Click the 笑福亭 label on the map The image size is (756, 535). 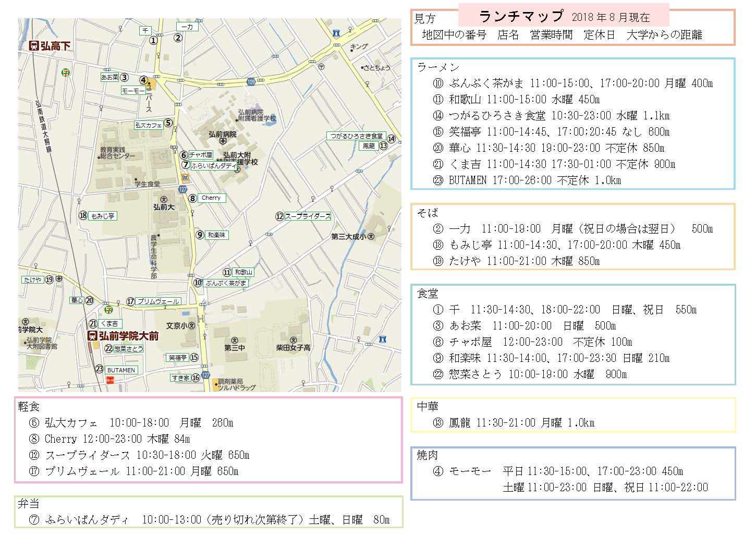click(177, 358)
